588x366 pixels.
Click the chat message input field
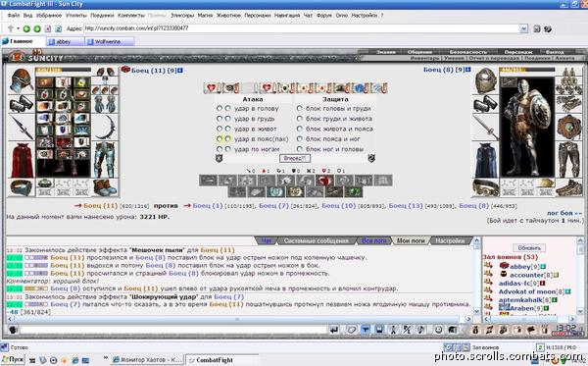tap(173, 330)
